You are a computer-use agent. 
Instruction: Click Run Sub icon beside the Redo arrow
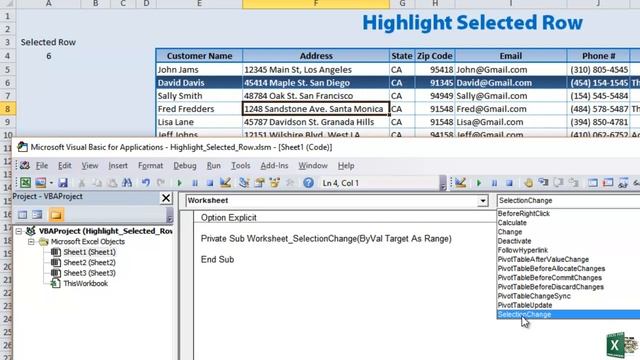point(180,183)
